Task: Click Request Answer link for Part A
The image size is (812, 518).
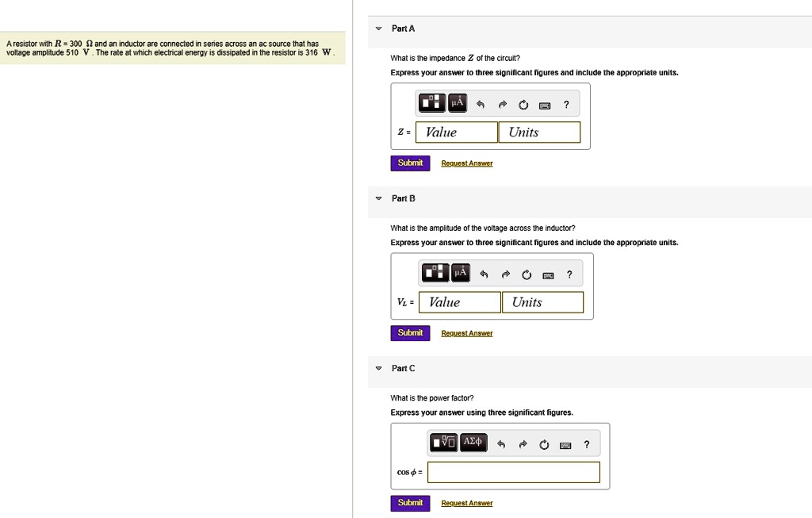Action: pos(467,163)
